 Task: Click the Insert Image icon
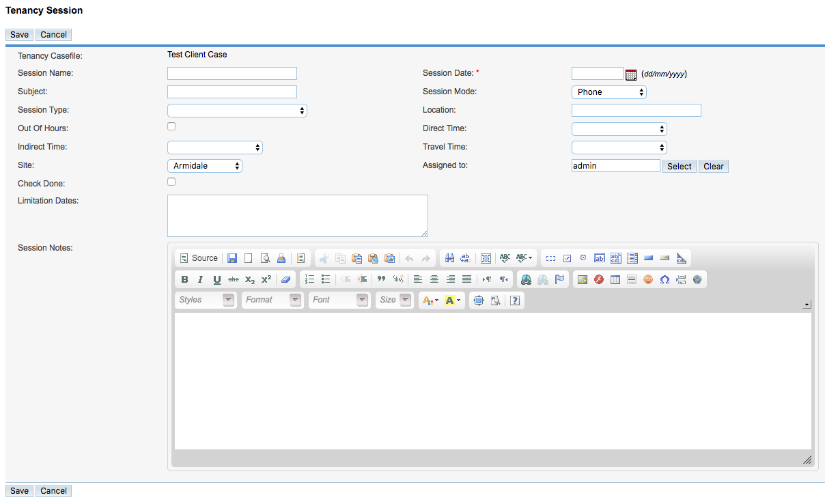coord(583,279)
